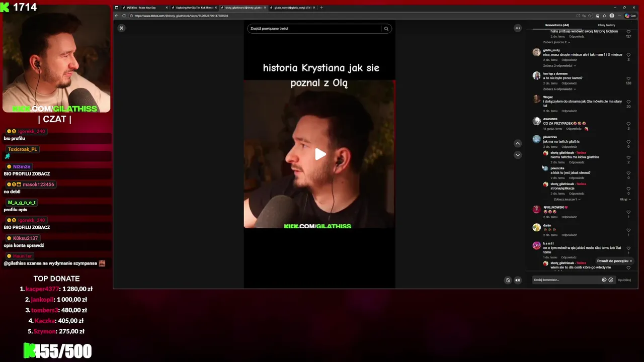
Task: Reply to Wogez's comment via Odpowiedz
Action: click(x=569, y=111)
